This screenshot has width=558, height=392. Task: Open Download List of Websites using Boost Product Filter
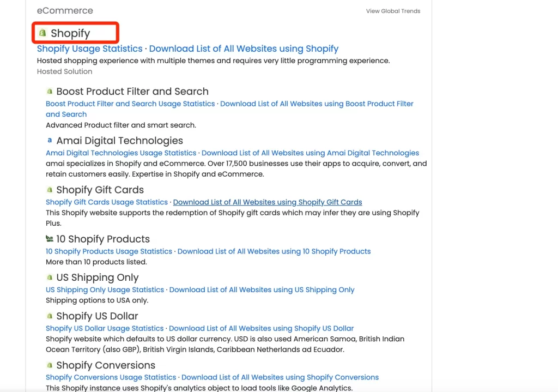point(229,109)
